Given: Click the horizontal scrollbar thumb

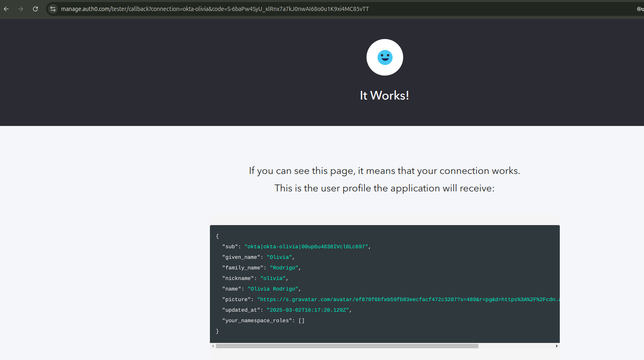Looking at the screenshot, I should pos(347,346).
